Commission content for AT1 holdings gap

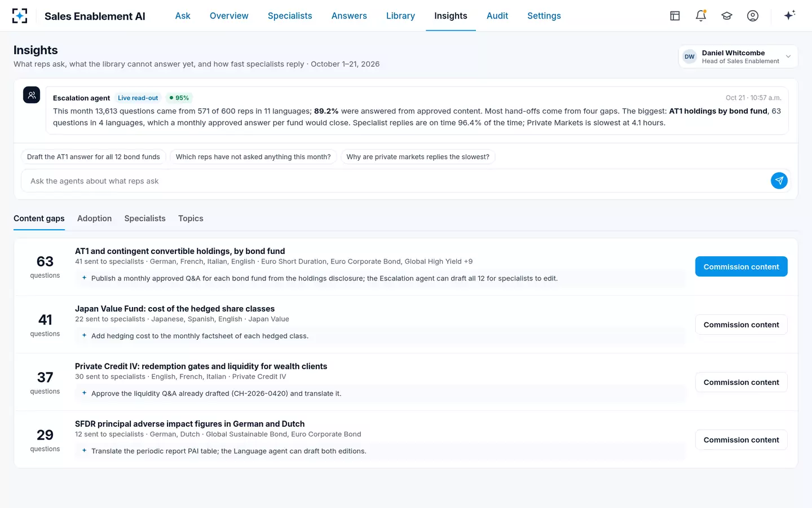741,266
